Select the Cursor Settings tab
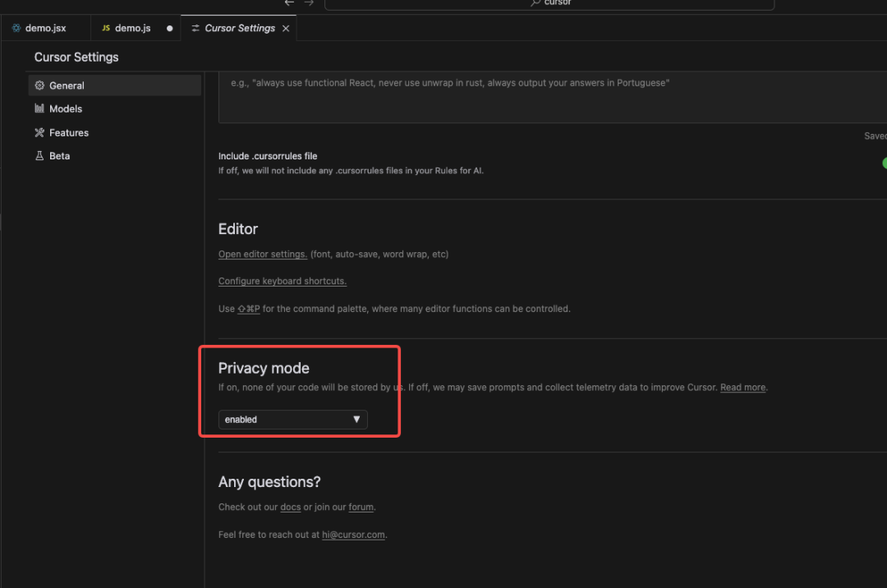 239,28
